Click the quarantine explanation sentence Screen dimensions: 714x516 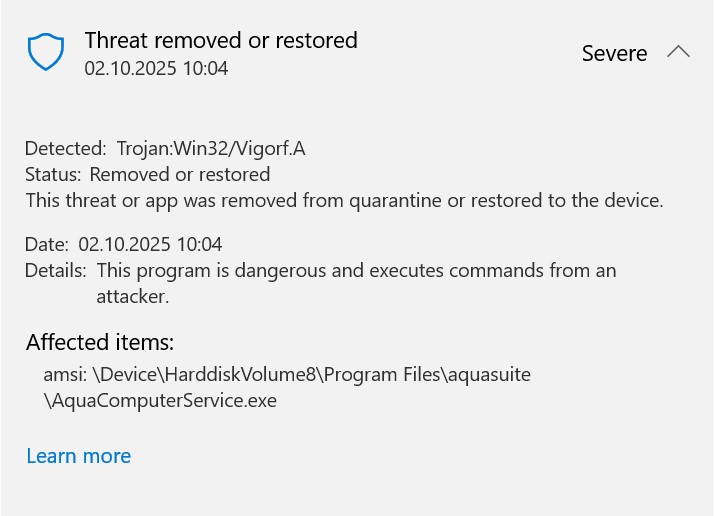point(344,200)
